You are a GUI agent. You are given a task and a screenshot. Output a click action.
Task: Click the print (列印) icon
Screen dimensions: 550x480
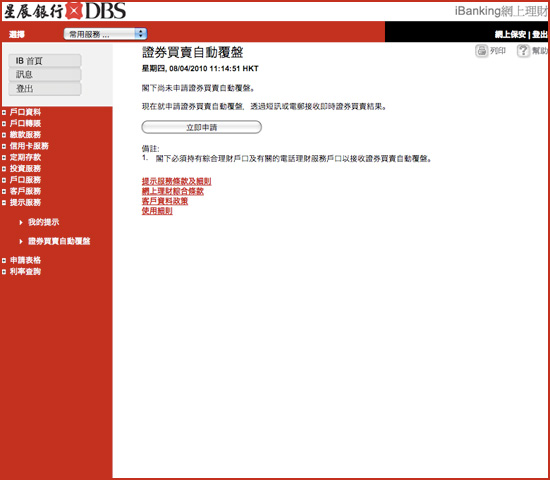(482, 51)
